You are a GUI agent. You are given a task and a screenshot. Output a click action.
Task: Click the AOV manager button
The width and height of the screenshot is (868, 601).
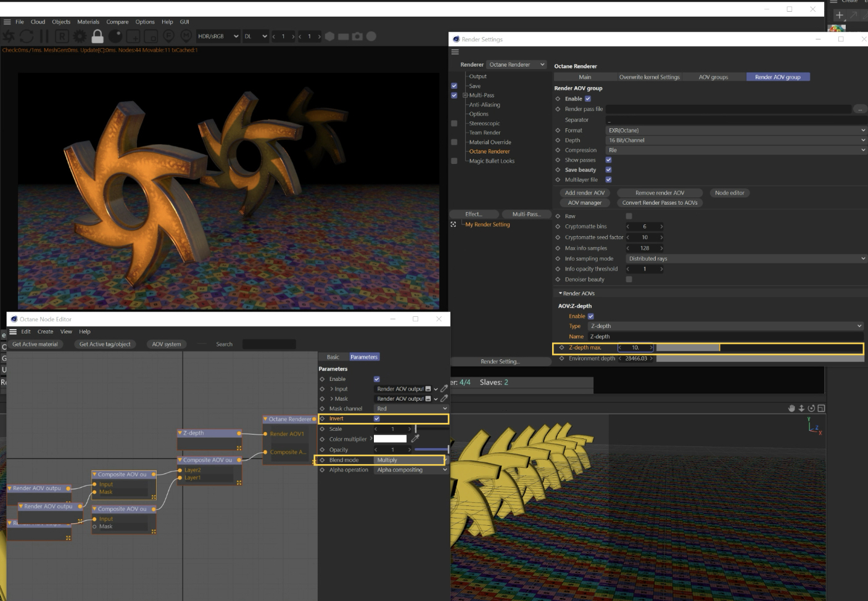[585, 203]
